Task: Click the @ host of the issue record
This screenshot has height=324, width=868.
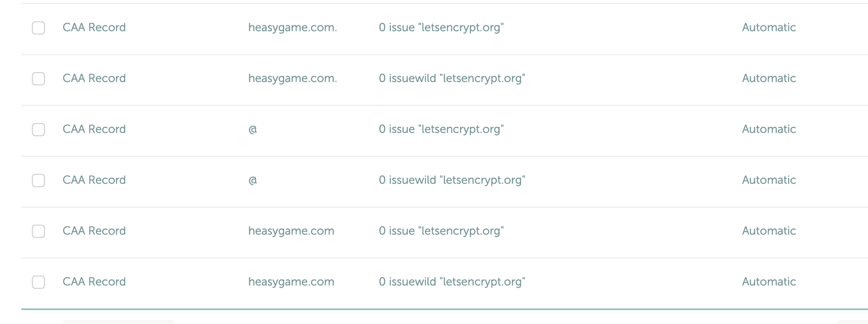Action: click(253, 129)
